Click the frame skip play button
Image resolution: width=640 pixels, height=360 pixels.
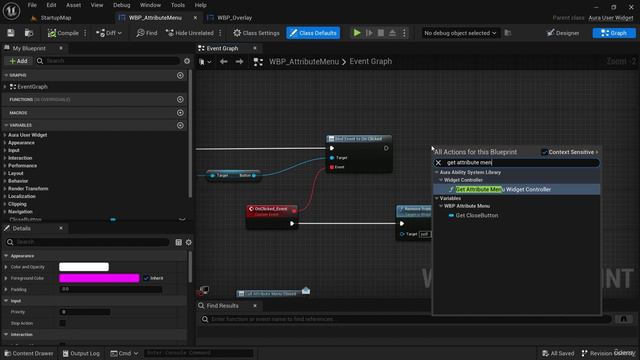point(369,33)
